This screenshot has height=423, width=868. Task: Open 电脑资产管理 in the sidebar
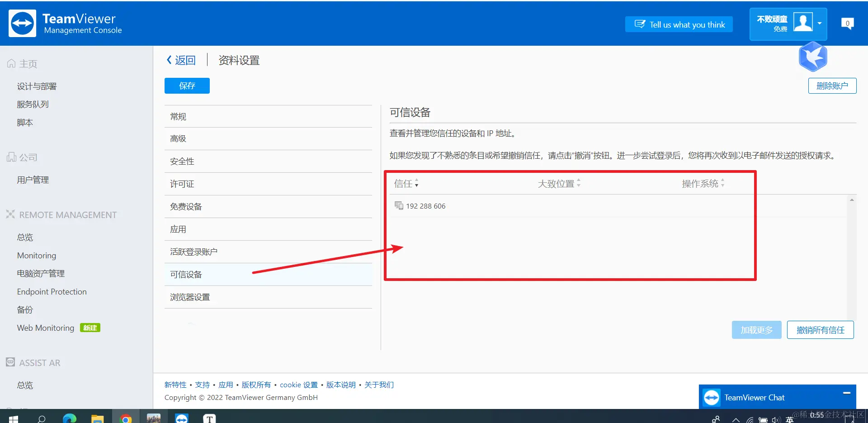(41, 273)
